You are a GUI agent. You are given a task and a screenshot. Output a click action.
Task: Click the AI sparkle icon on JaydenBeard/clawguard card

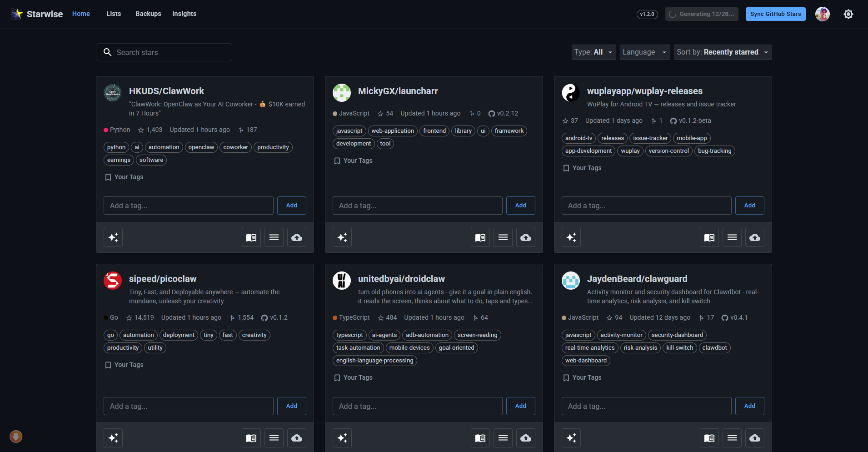[571, 438]
